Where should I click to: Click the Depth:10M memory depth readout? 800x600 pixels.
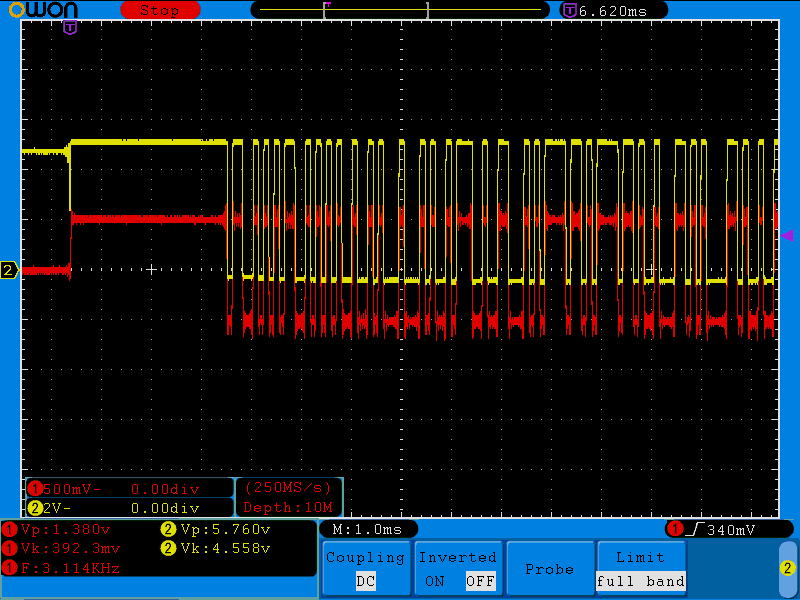click(288, 507)
